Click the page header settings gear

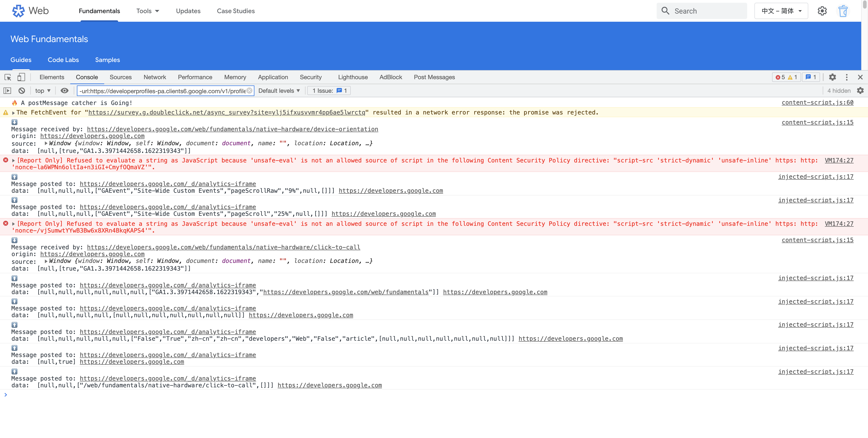(x=822, y=11)
